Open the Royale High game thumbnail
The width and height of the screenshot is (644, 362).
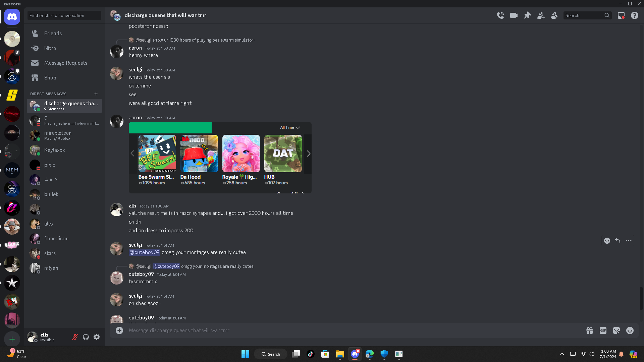click(241, 154)
